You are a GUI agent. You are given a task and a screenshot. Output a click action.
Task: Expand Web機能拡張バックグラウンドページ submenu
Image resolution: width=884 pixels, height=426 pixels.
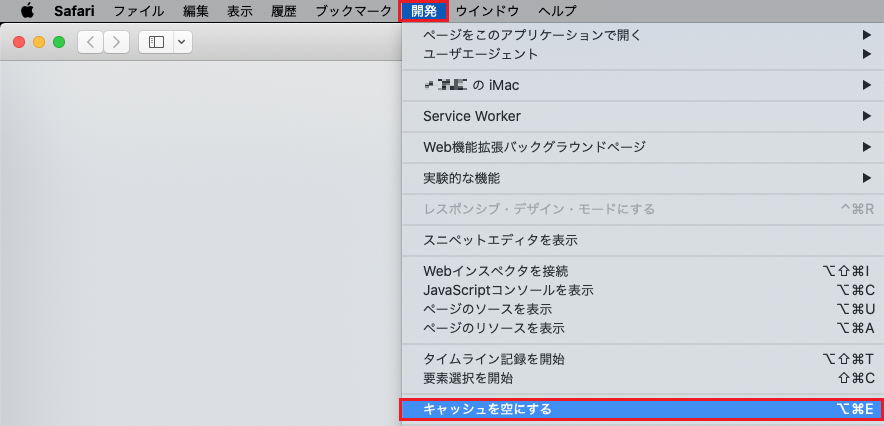643,148
